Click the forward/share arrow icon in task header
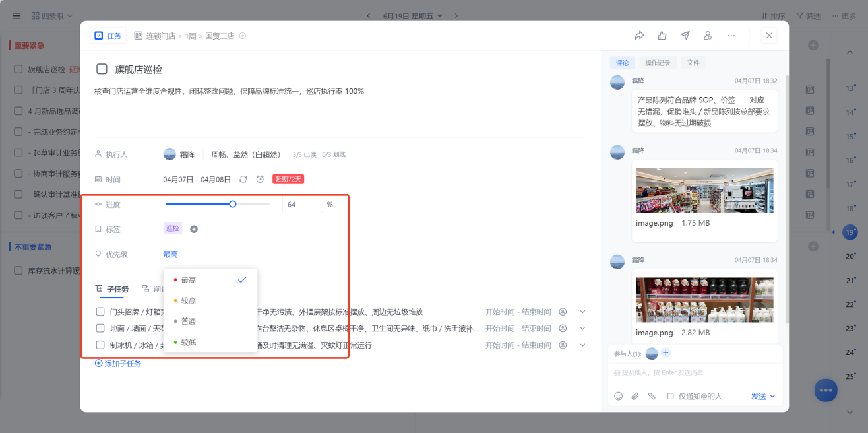 pyautogui.click(x=639, y=36)
